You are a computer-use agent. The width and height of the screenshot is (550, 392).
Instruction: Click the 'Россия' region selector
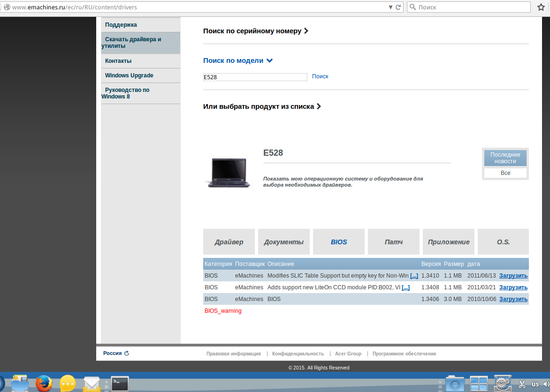[112, 353]
